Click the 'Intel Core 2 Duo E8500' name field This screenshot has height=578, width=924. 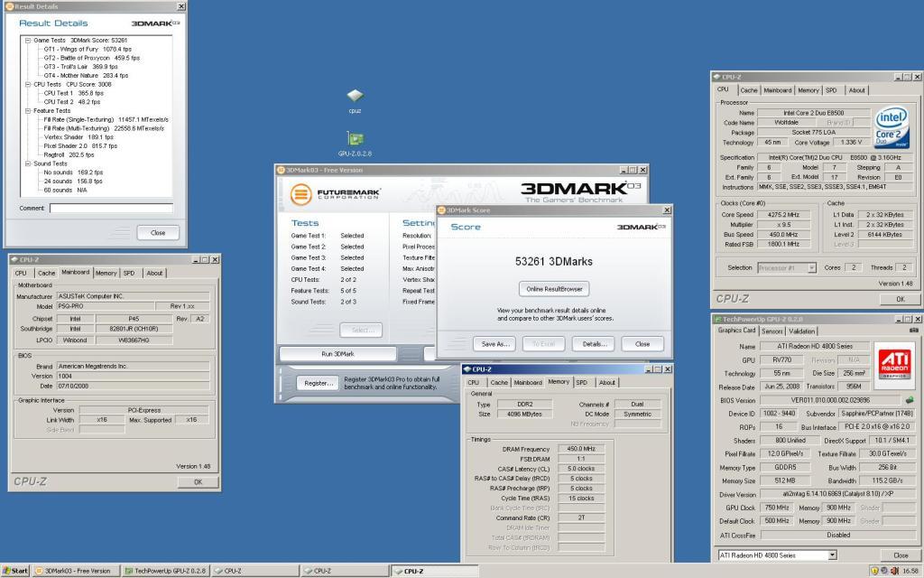[x=813, y=113]
